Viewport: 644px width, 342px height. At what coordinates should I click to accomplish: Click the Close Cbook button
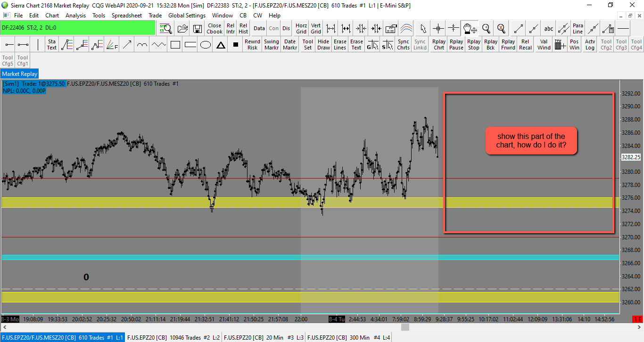click(x=215, y=28)
